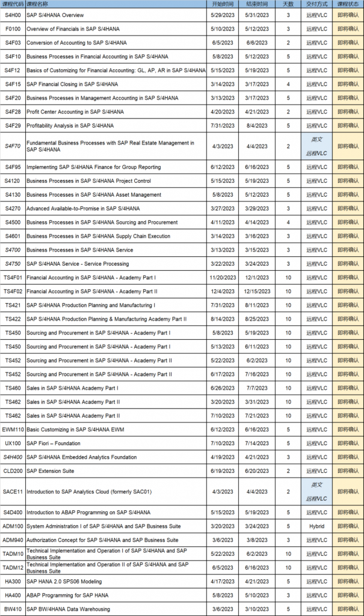Image resolution: width=364 pixels, height=616 pixels.
Task: Click the SAP Extension Suite course name
Action: [51, 471]
